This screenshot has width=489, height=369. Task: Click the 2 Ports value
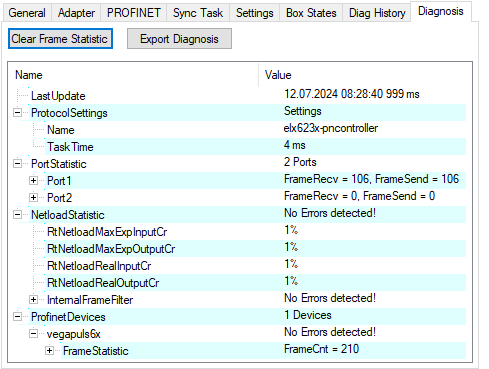(x=300, y=162)
